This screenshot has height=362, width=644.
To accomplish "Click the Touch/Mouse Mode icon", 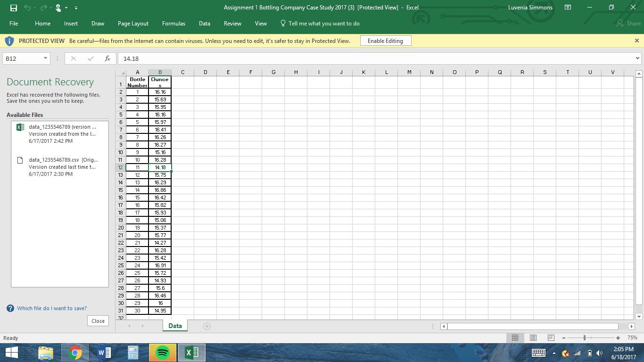I will (59, 8).
